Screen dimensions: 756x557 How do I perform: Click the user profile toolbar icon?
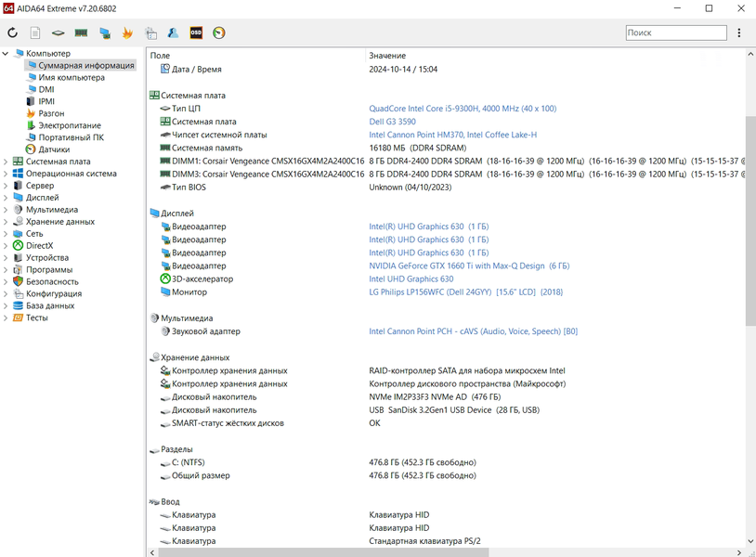(x=173, y=32)
